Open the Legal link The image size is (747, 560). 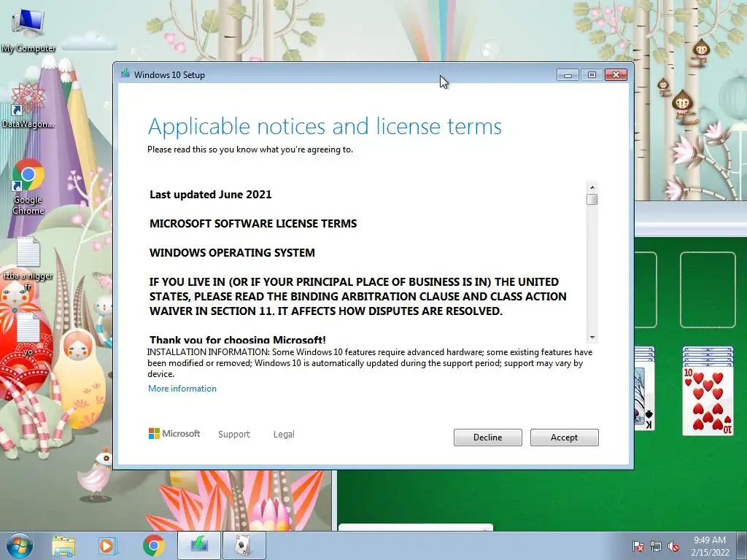point(284,435)
